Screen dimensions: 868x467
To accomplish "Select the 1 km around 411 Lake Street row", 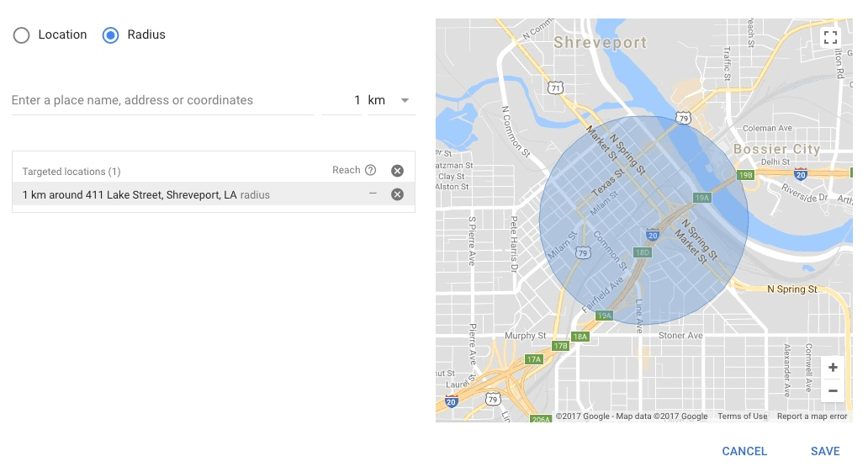I will (168, 195).
